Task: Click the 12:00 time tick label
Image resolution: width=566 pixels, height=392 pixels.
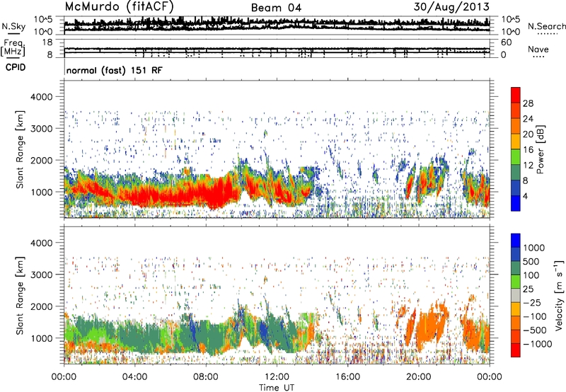Action: pyautogui.click(x=277, y=377)
